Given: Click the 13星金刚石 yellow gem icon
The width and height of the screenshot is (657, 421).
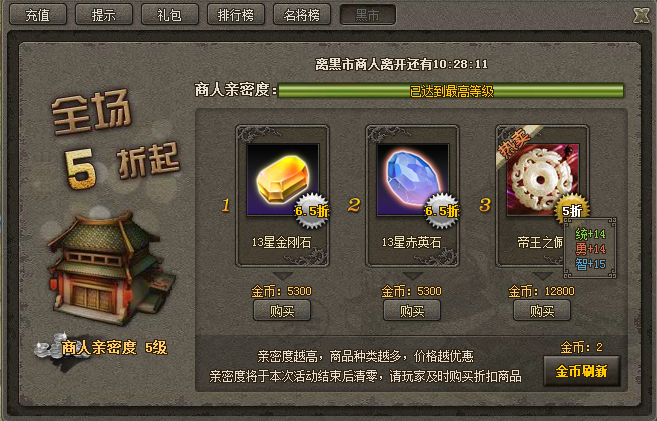Looking at the screenshot, I should coord(283,180).
